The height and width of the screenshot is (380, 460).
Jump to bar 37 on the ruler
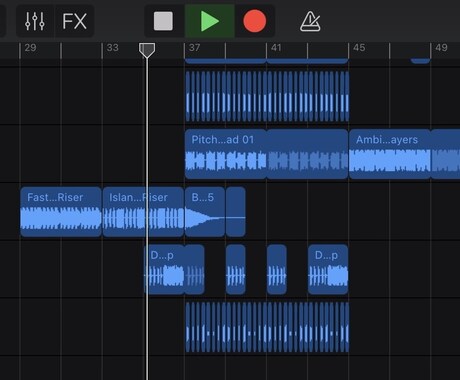pos(194,48)
